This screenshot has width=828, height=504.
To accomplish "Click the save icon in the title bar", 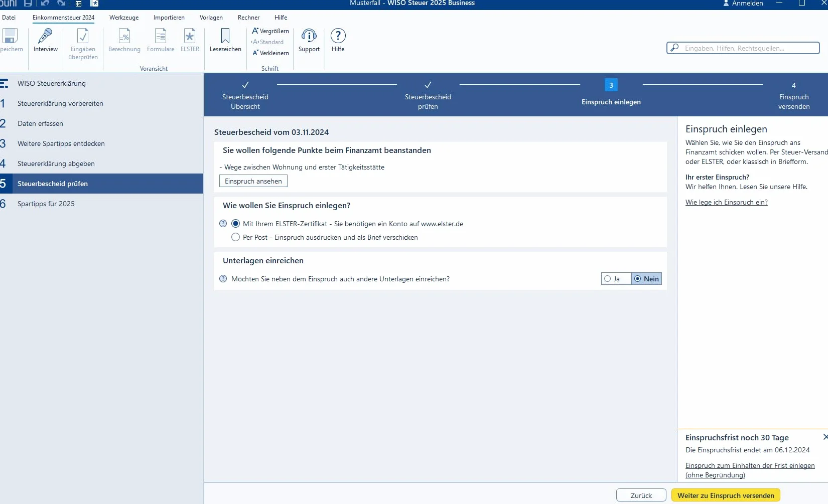I will 28,4.
